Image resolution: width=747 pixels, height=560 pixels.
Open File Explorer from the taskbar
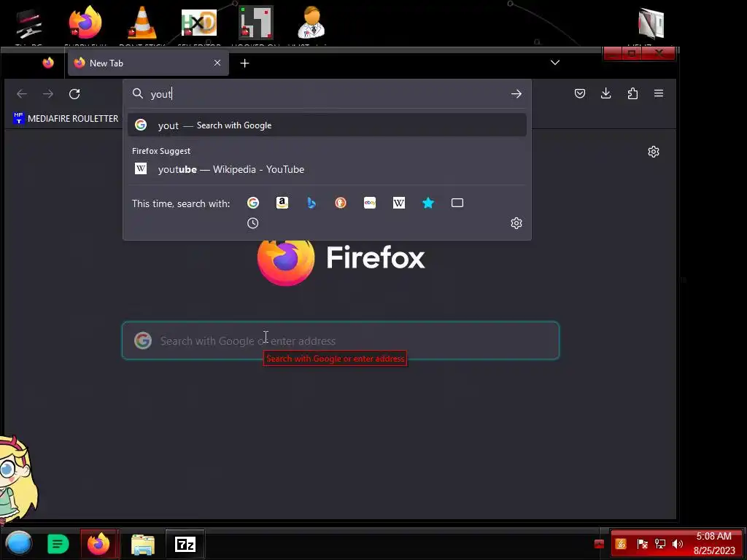[143, 544]
